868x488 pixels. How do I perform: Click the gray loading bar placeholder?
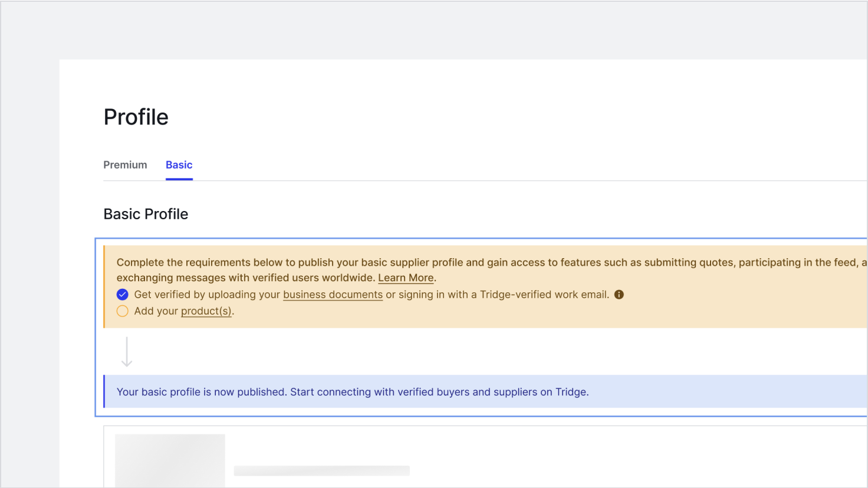[x=321, y=470]
